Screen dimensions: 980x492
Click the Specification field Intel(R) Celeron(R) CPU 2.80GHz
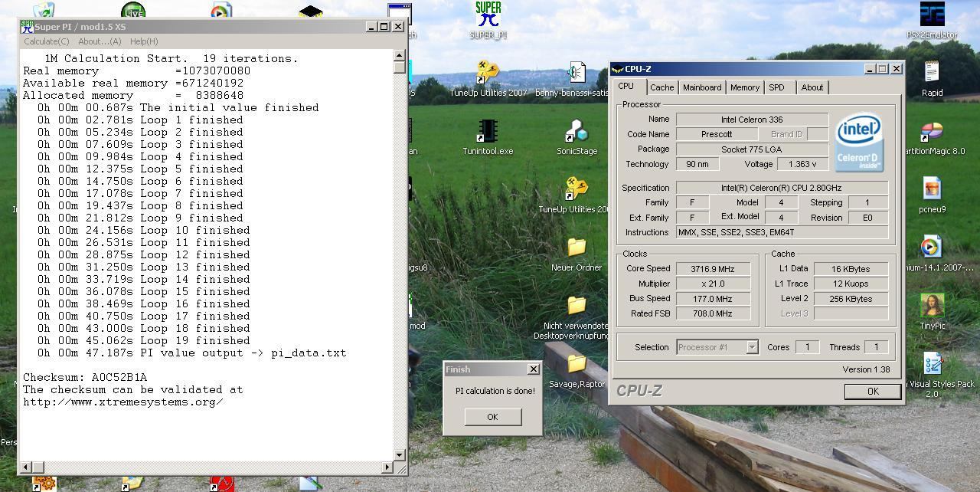coord(782,188)
